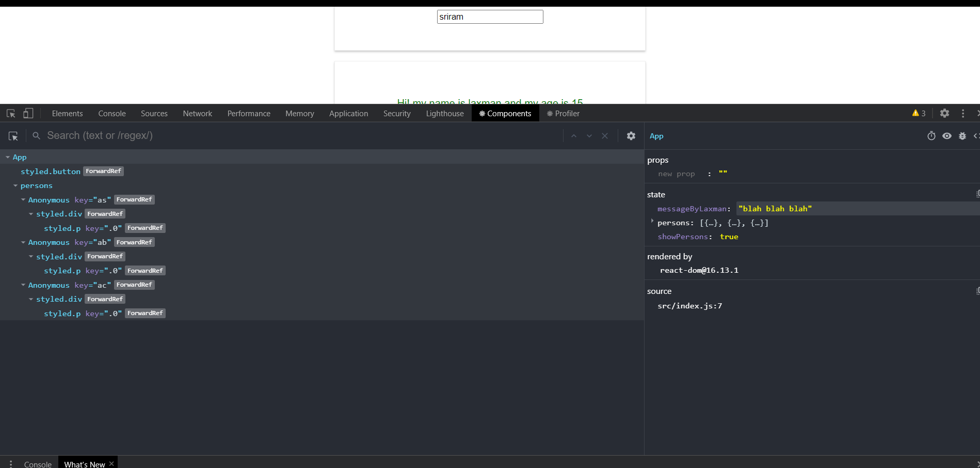Collapse styled.div arrow under Anonymous key="as"
Image resolution: width=980 pixels, height=468 pixels.
pyautogui.click(x=31, y=214)
